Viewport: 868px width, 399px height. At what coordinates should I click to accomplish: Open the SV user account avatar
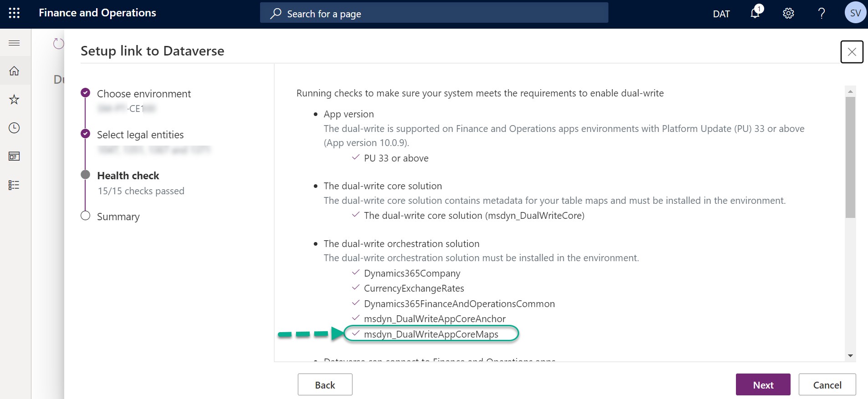click(855, 13)
